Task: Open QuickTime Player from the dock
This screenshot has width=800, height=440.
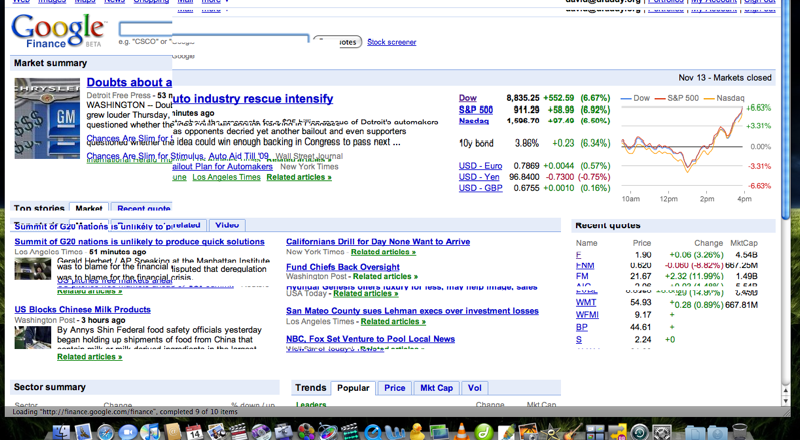Action: (372, 432)
